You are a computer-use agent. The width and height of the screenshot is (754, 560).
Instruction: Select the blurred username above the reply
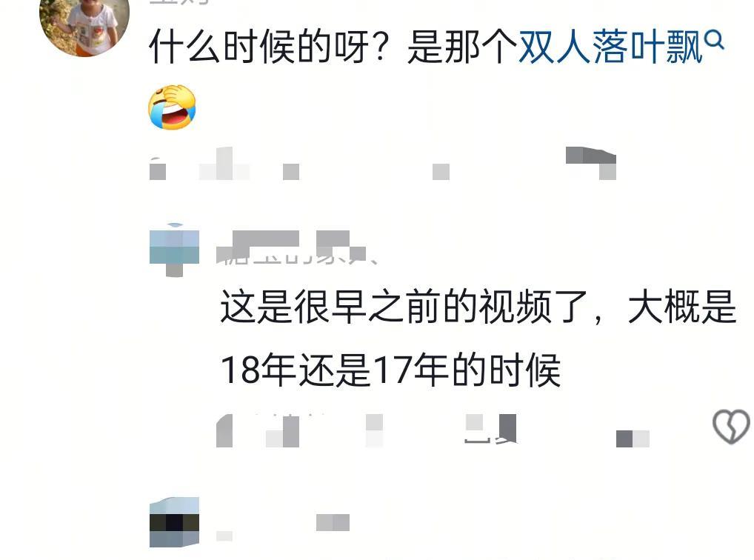[x=292, y=247]
